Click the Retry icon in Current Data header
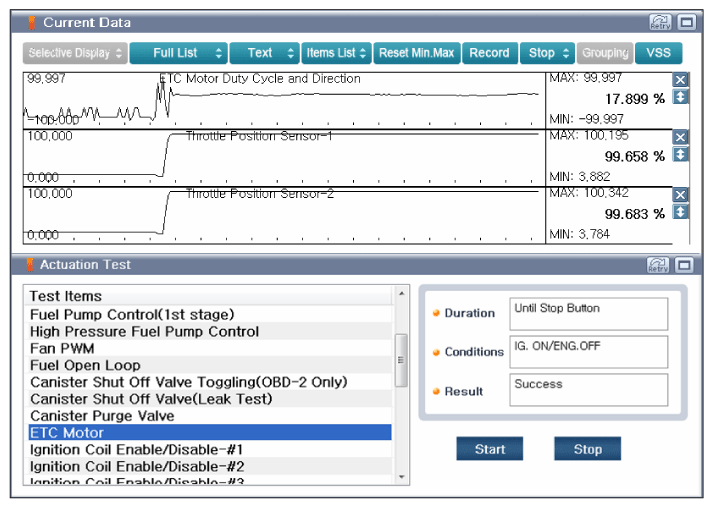Viewport: 713px width, 508px height. tap(660, 22)
